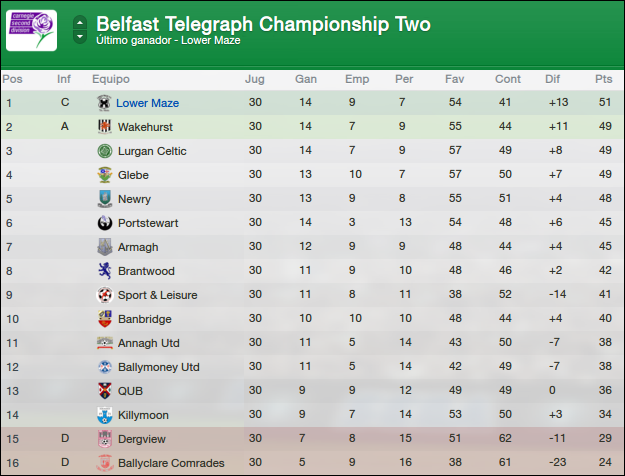Click the Gan column header
625x476 pixels.
[306, 79]
